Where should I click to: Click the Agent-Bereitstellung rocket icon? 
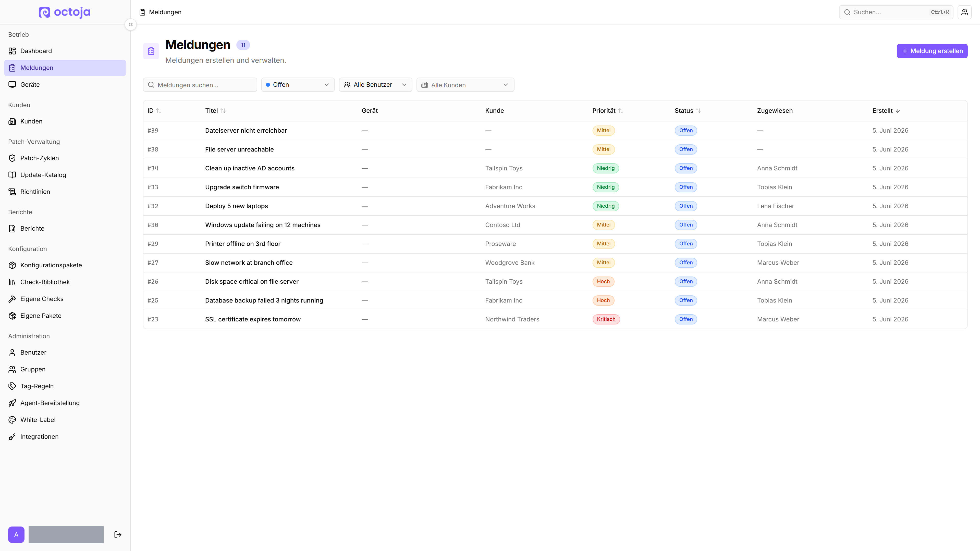tap(12, 403)
